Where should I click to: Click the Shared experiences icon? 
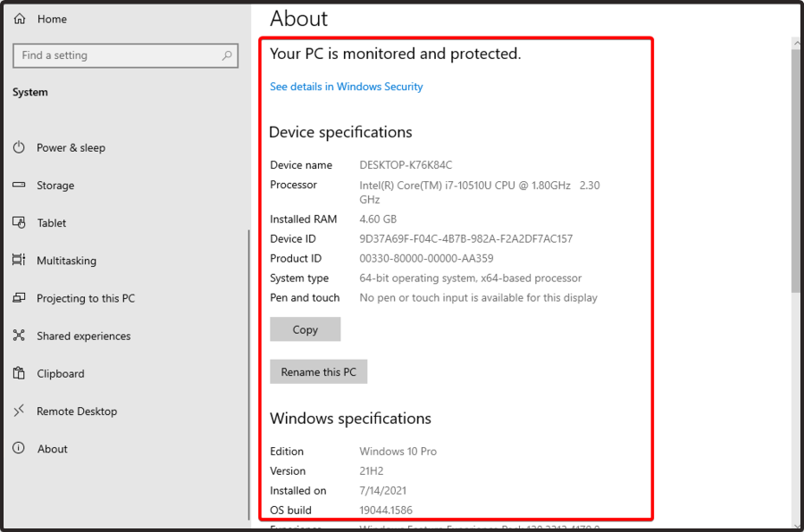coord(19,336)
